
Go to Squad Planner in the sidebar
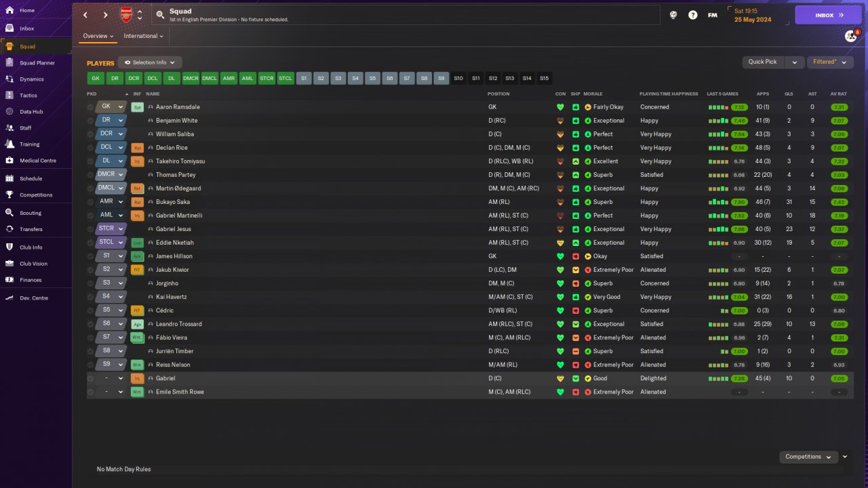pyautogui.click(x=36, y=63)
